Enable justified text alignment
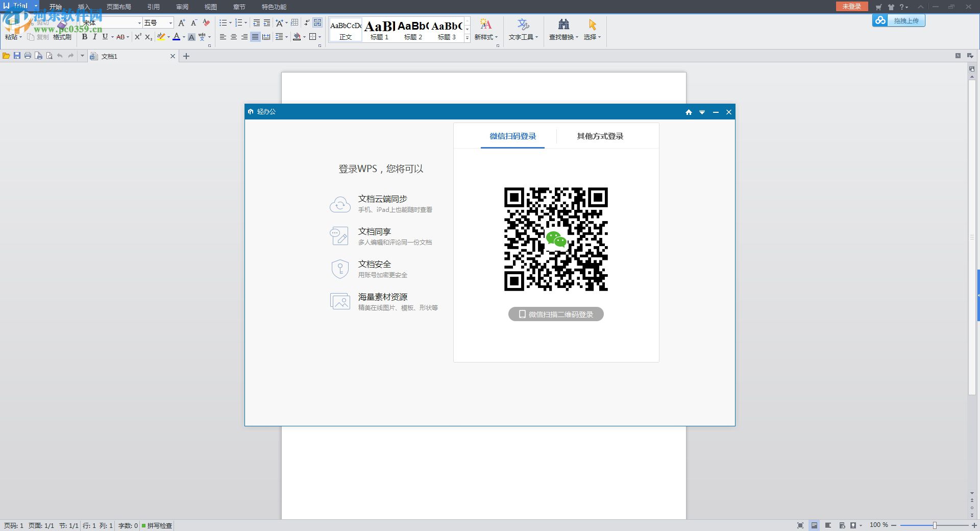Viewport: 980px width, 531px height. pyautogui.click(x=255, y=37)
